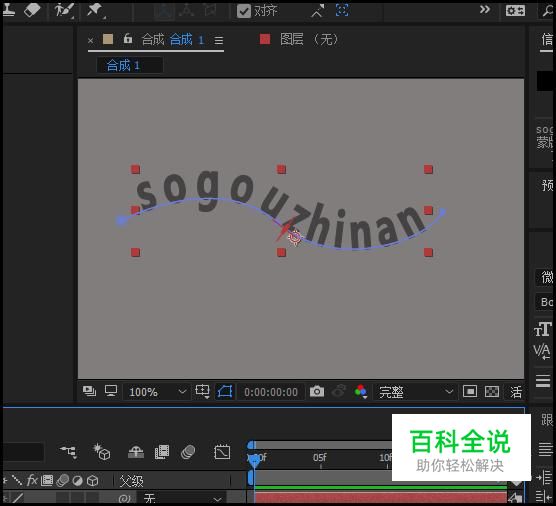556x506 pixels.
Task: Click the 3D layer cube column icon
Action: coord(93,481)
